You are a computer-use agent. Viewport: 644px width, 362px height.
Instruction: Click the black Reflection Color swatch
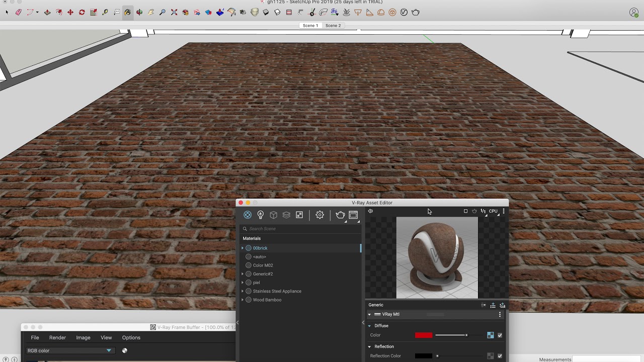point(424,356)
